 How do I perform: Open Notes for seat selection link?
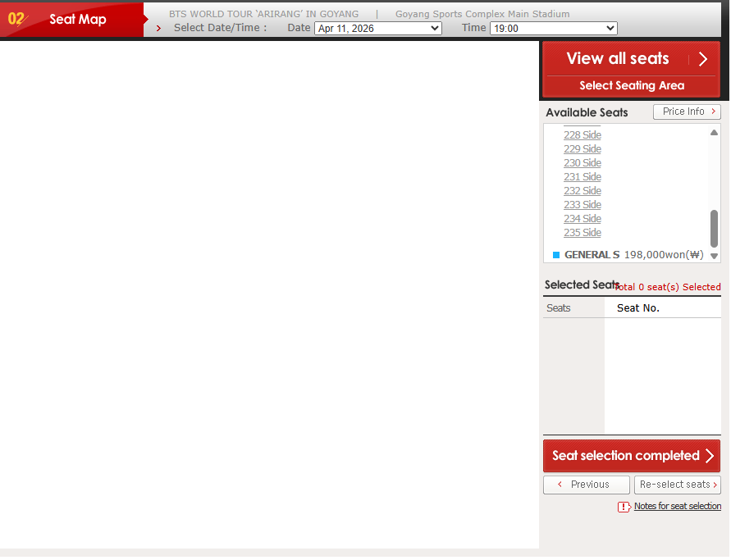[x=677, y=507]
